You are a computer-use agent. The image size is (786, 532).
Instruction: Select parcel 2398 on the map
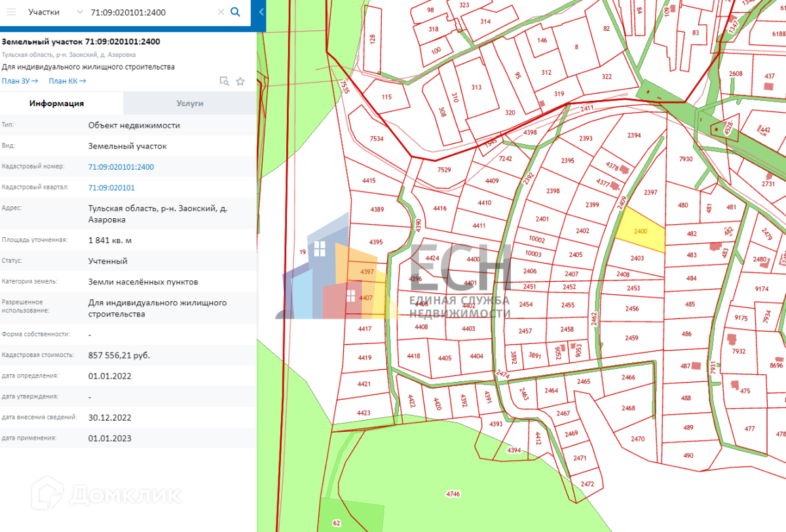(553, 191)
